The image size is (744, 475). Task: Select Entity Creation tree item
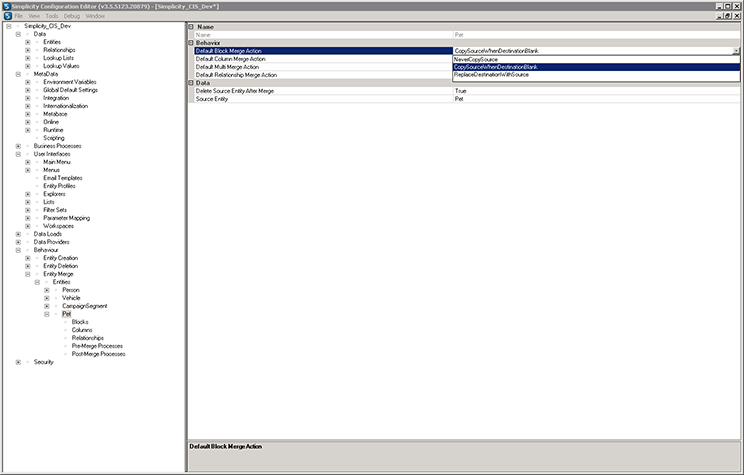60,258
